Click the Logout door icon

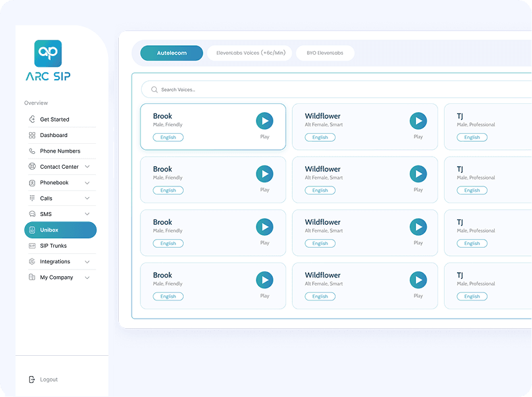32,379
